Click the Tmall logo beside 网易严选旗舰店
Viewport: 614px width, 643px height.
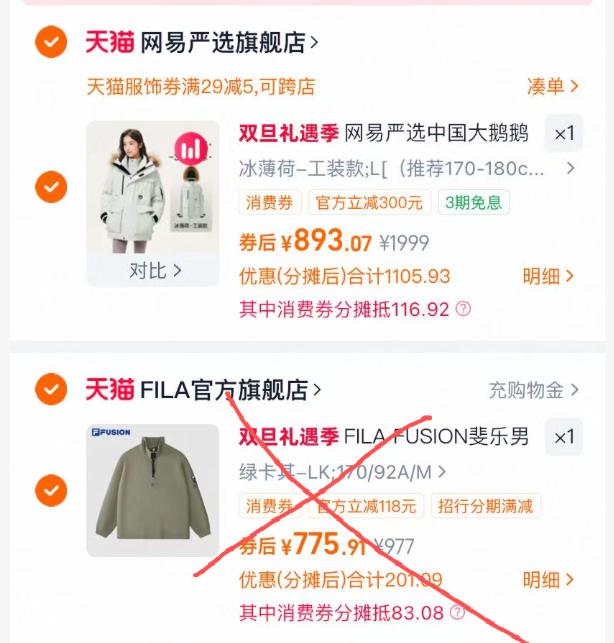pyautogui.click(x=110, y=42)
